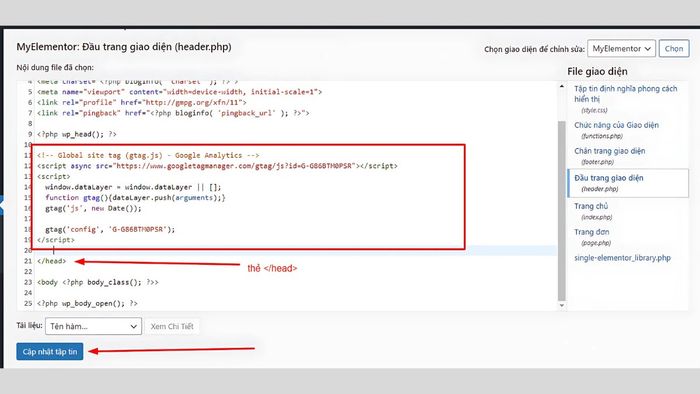This screenshot has height=394, width=700.
Task: Click the wp_head() line of code
Action: point(77,134)
